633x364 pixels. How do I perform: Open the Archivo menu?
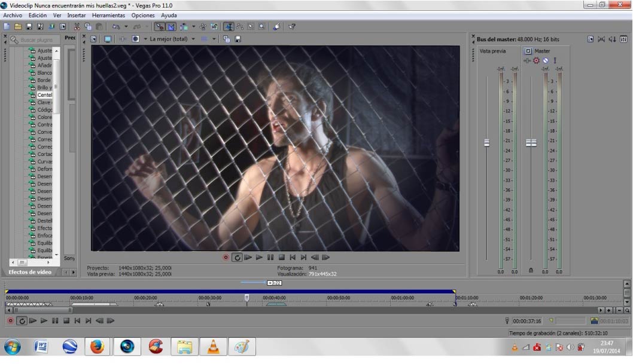pos(13,16)
